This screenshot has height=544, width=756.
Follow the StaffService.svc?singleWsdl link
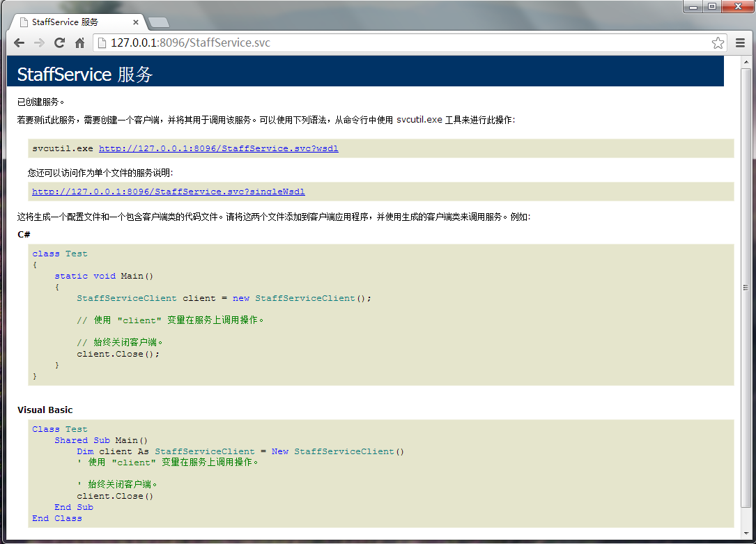(168, 192)
